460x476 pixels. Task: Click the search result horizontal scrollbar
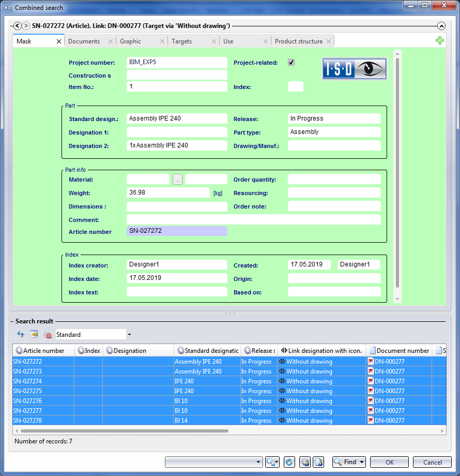click(124, 430)
